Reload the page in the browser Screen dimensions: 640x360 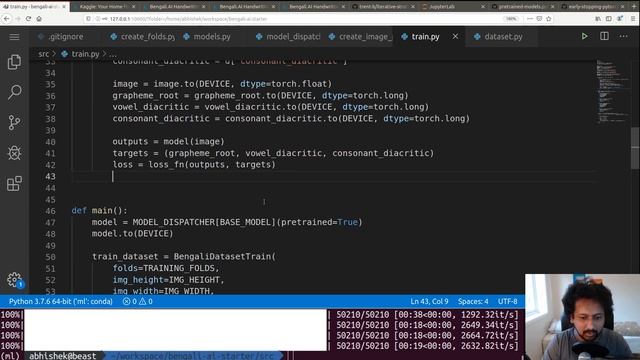tap(28, 19)
